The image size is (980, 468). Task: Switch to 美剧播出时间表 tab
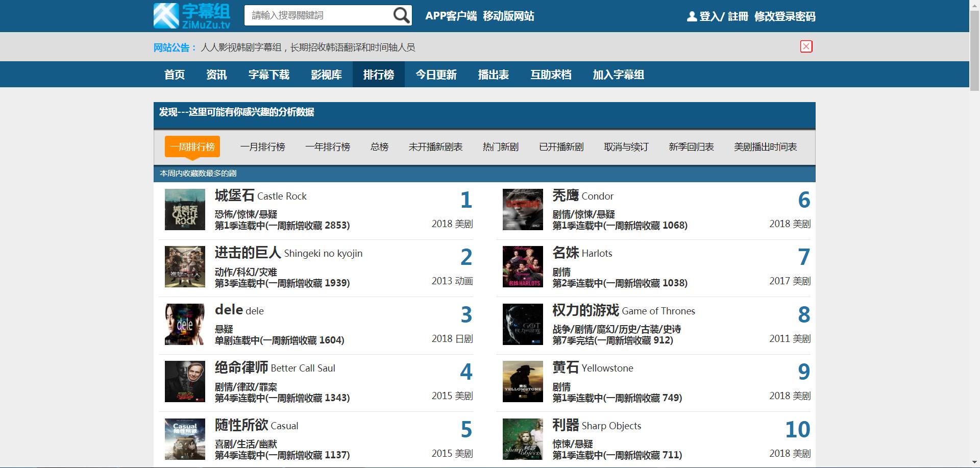765,147
